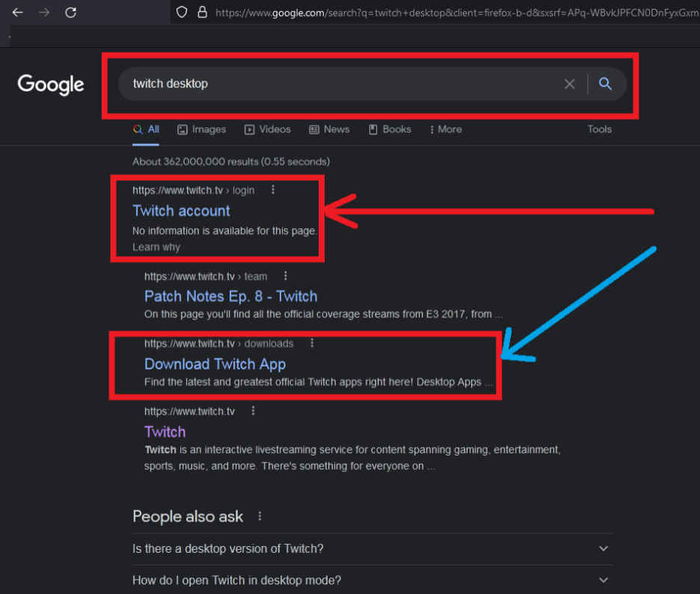Click the padlock site security icon
Viewport: 700px width, 594px height.
(202, 12)
